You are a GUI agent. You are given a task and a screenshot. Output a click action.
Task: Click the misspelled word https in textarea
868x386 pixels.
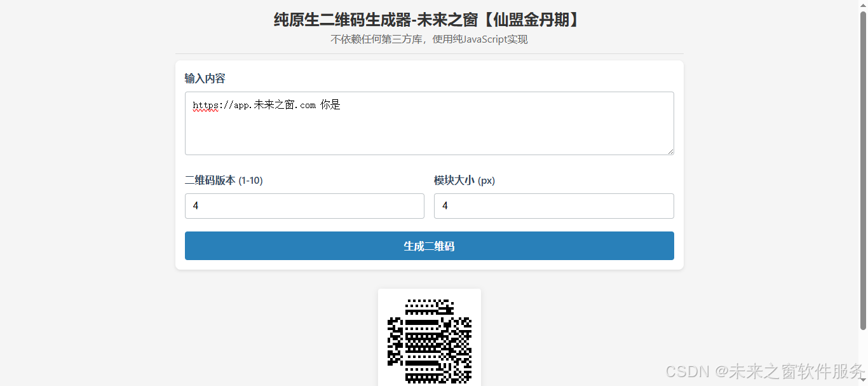pyautogui.click(x=205, y=106)
